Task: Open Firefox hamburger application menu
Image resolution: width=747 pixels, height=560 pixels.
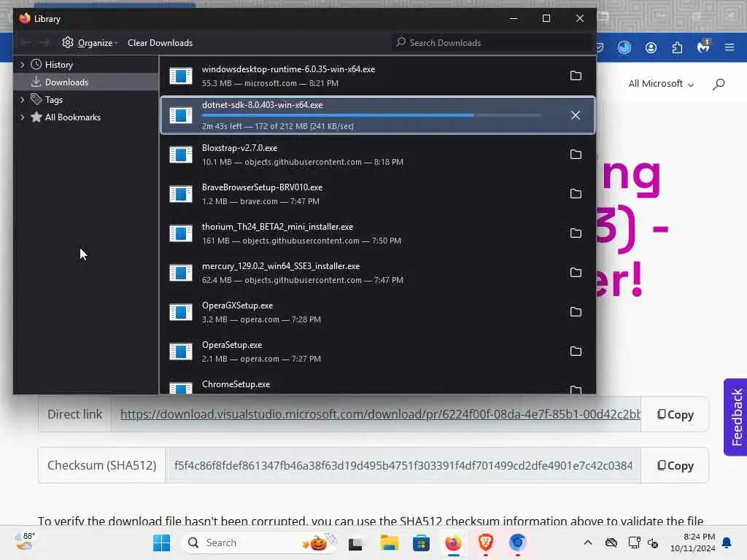Action: tap(729, 47)
